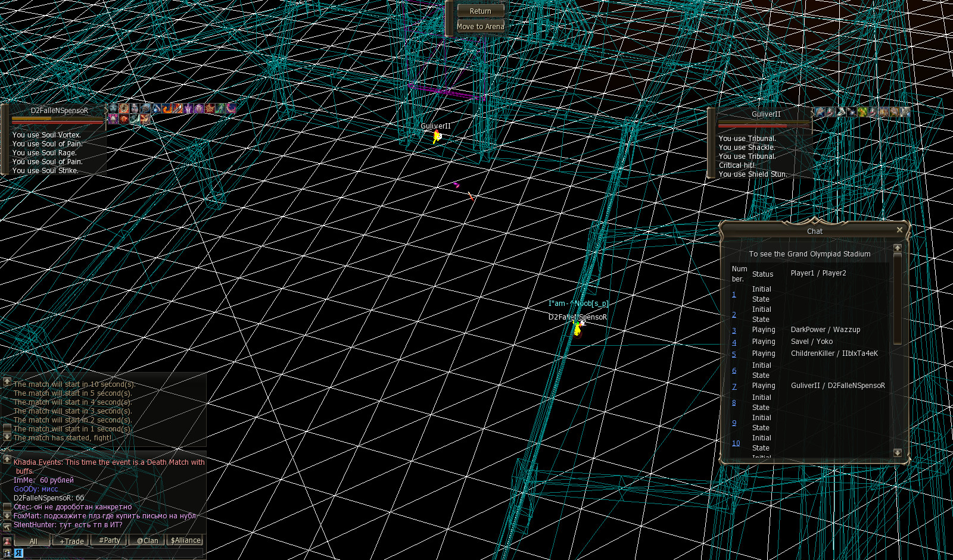Switch to the $Alliance chat tab

(x=186, y=540)
